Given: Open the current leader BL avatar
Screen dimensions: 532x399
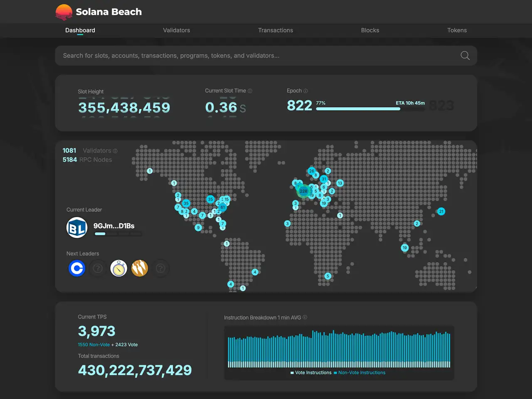Looking at the screenshot, I should coord(77,228).
